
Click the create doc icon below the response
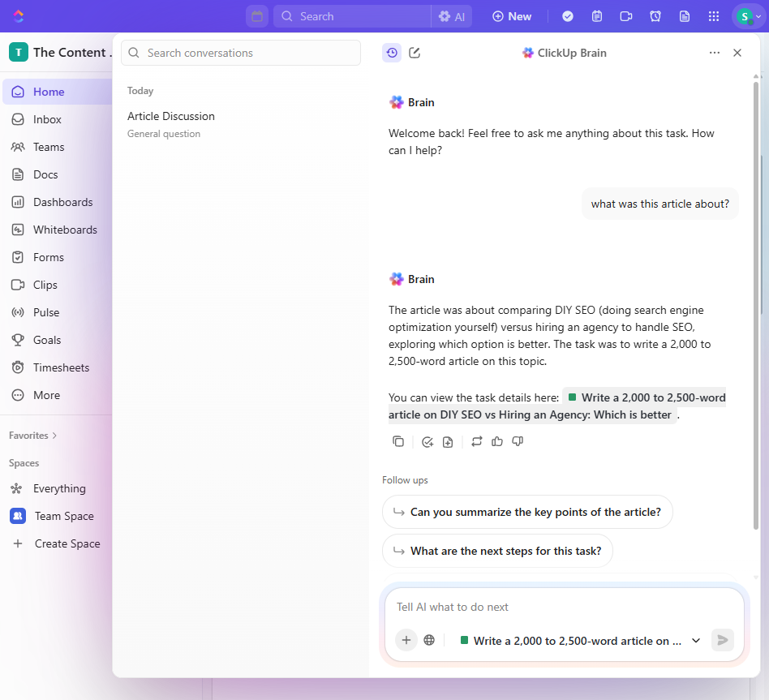pyautogui.click(x=448, y=442)
